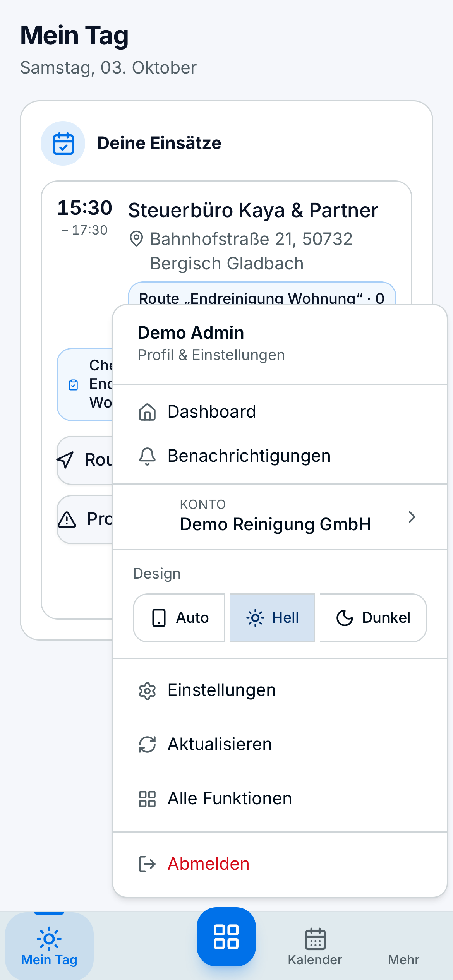Click the 15:30 start time
The width and height of the screenshot is (453, 980).
[x=85, y=208]
